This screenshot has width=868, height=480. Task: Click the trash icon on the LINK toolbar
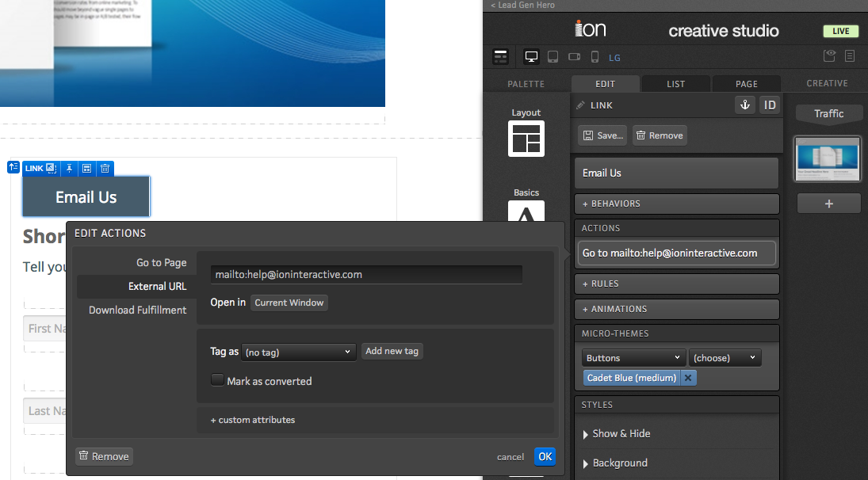(105, 168)
